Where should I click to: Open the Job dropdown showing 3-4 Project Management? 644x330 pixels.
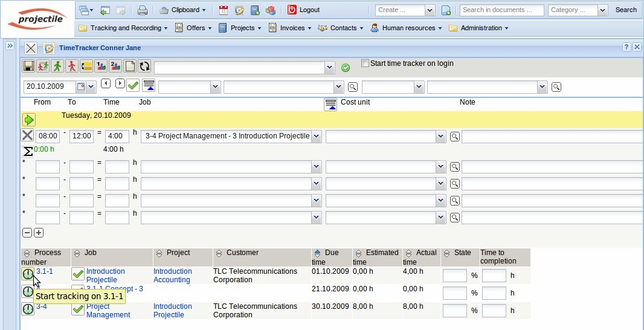[x=316, y=137]
